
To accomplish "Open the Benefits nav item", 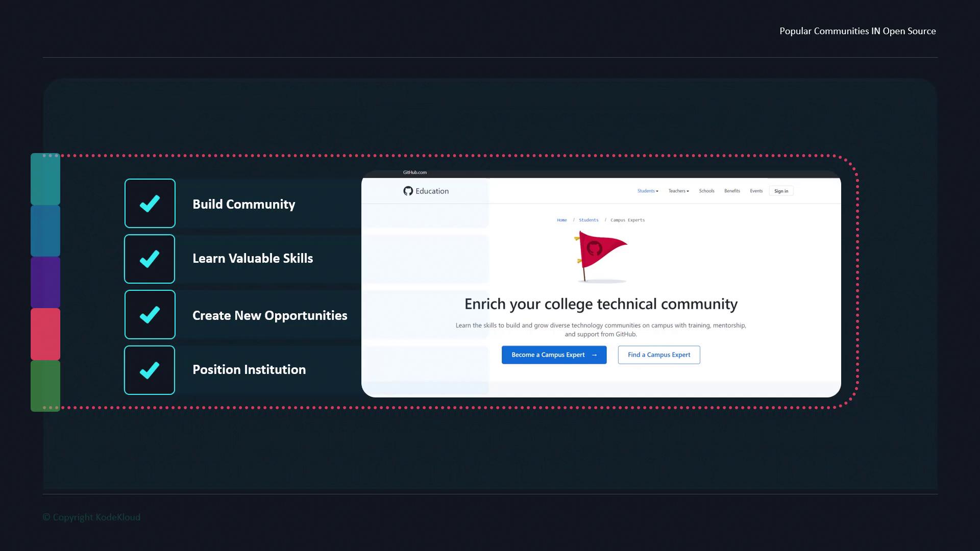I will [732, 191].
